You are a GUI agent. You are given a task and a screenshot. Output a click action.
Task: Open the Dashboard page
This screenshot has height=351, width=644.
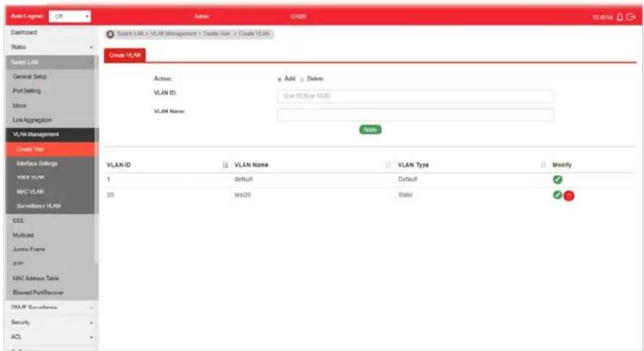tap(24, 33)
